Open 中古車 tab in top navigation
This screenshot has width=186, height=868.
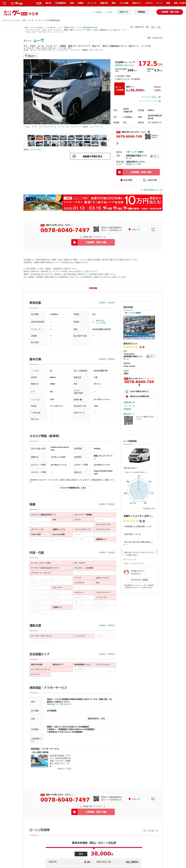tap(39, 3)
